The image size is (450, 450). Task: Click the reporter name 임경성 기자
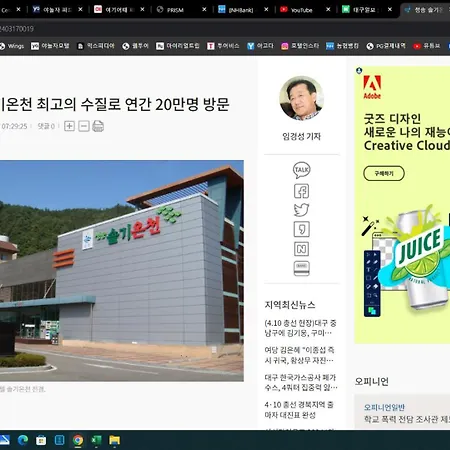click(x=301, y=136)
